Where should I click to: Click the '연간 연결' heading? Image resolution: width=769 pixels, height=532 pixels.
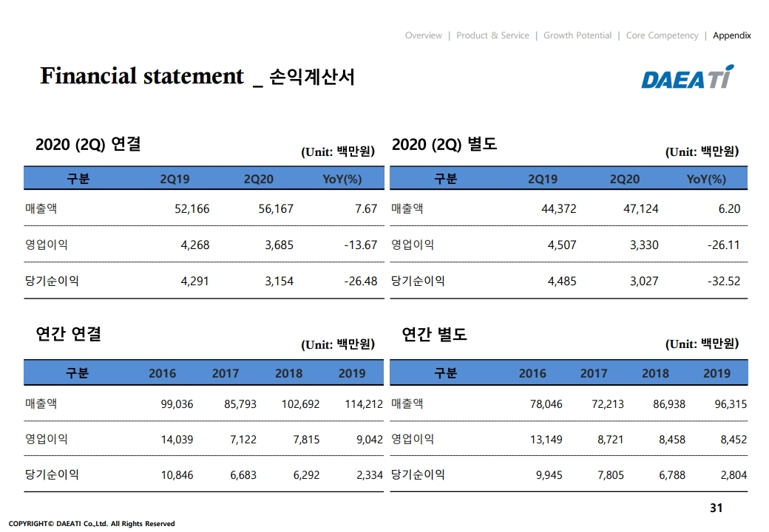[68, 333]
